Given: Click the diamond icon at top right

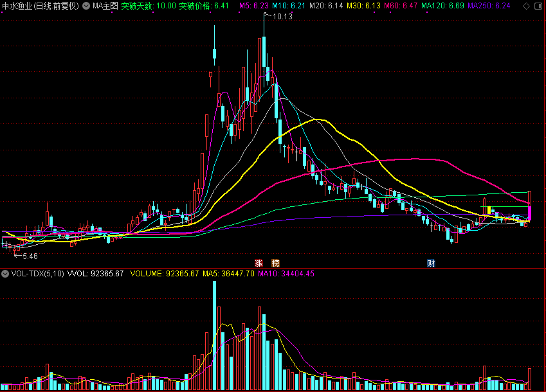Looking at the screenshot, I should [527, 6].
